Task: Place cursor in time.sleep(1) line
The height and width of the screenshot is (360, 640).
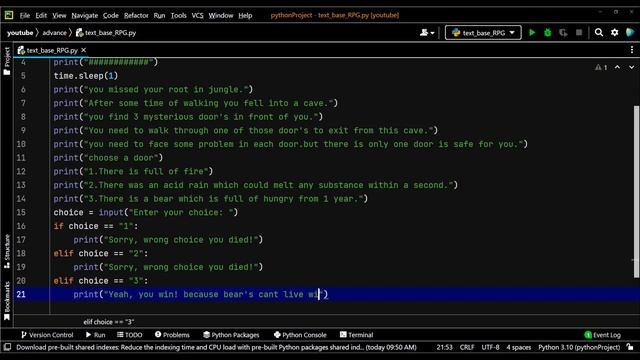Action: tap(86, 76)
